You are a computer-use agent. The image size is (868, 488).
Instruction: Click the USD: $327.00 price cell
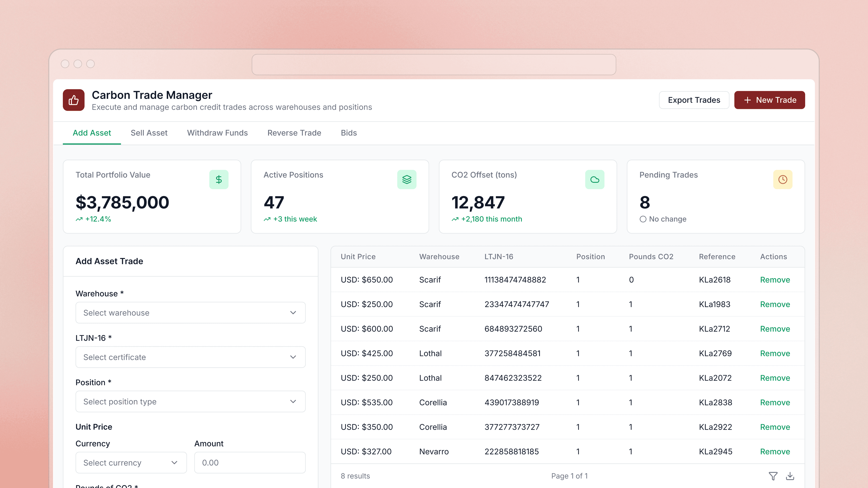pyautogui.click(x=366, y=452)
